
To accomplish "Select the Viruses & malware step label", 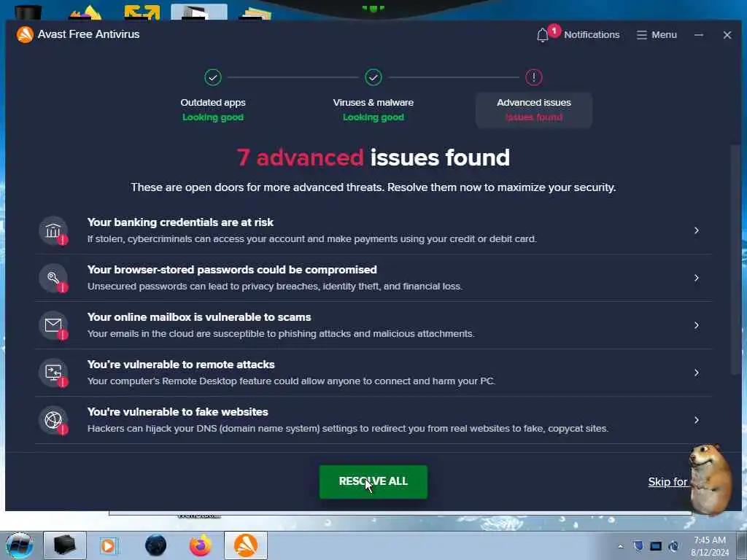I will (373, 102).
